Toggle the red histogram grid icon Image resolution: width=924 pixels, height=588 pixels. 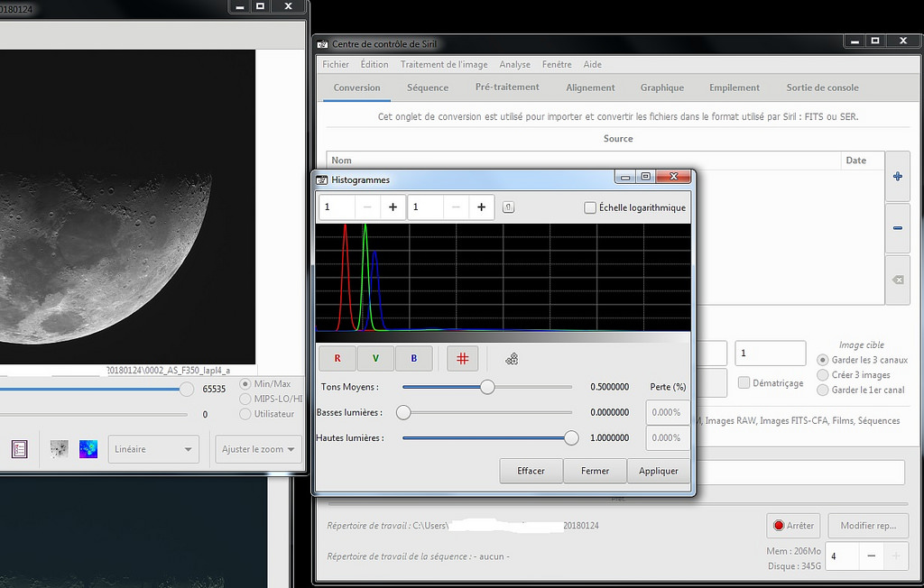click(x=462, y=358)
